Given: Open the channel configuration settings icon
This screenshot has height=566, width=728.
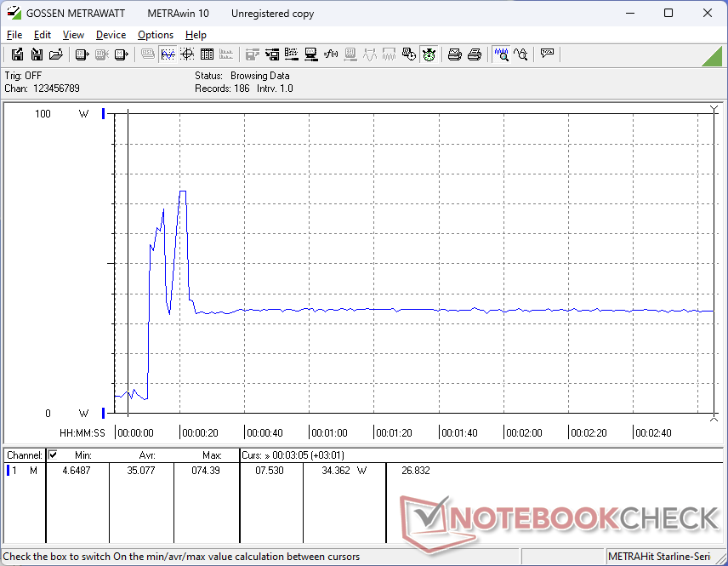Looking at the screenshot, I should (292, 54).
